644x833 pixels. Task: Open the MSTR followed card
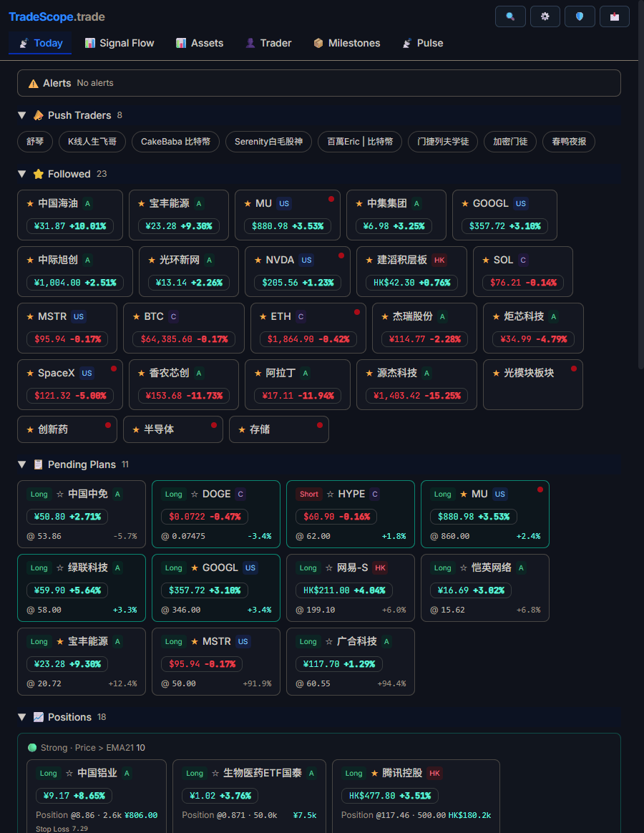coord(67,328)
